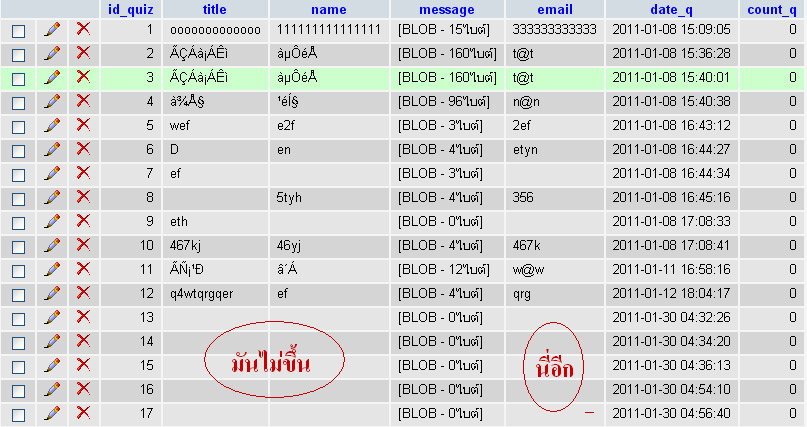
Task: Sort by the message column header
Action: point(447,10)
